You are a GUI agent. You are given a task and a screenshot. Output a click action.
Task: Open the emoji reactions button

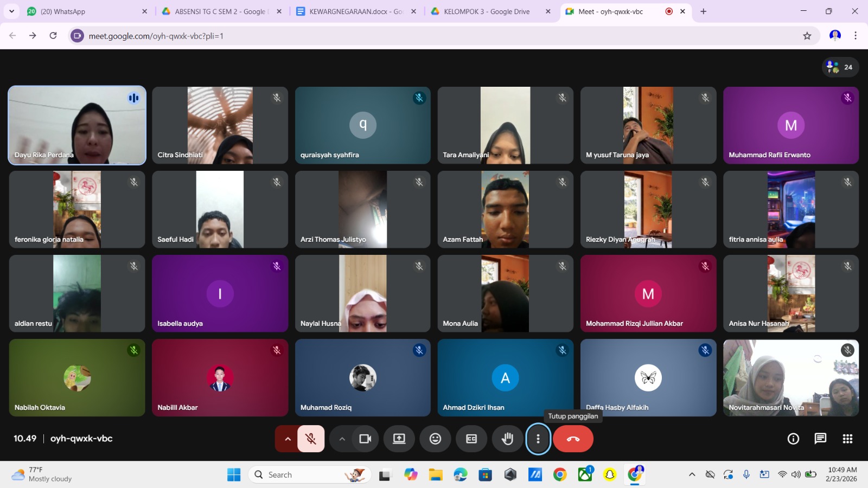pos(435,439)
